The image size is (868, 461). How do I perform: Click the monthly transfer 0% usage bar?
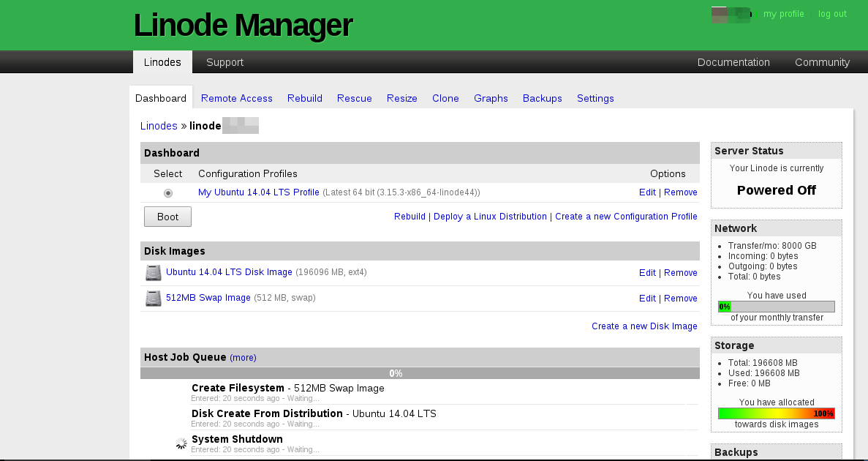pos(776,307)
